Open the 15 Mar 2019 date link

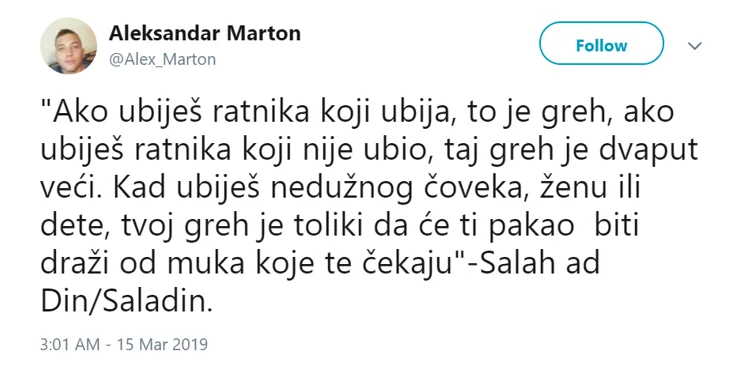(x=162, y=344)
